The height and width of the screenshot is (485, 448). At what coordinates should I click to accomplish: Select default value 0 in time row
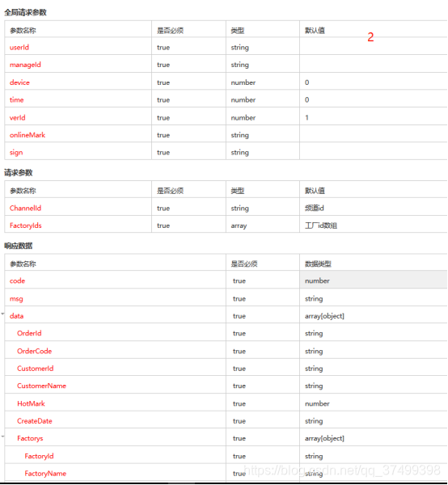click(307, 99)
